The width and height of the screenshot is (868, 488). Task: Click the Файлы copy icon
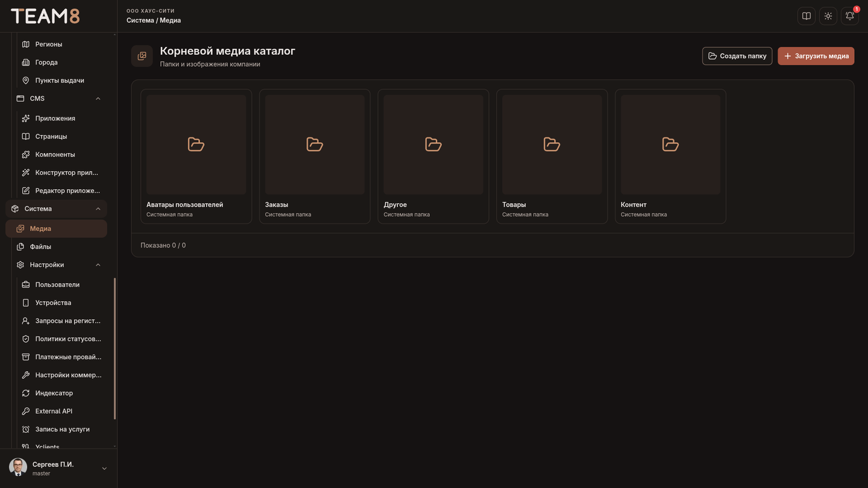click(20, 246)
